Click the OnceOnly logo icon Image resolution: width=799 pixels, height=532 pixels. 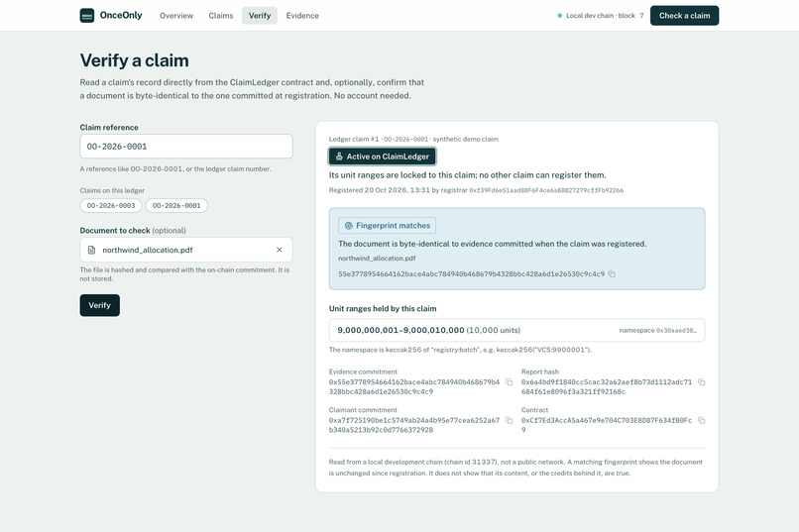(x=87, y=15)
